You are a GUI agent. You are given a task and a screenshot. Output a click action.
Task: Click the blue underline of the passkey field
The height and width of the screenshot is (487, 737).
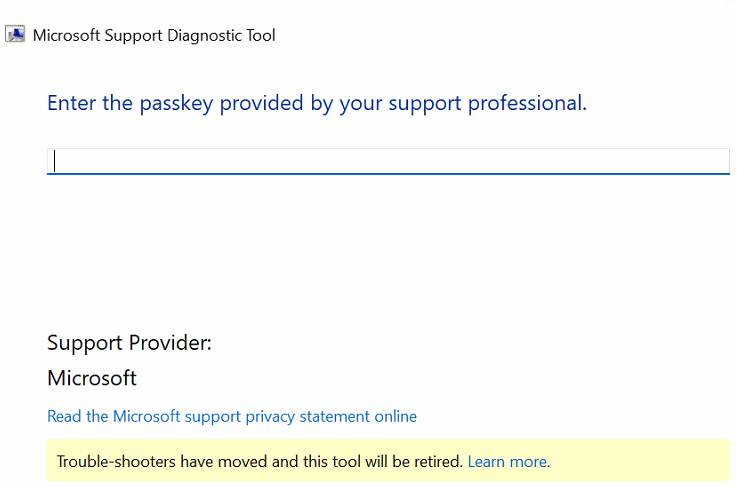pos(388,174)
